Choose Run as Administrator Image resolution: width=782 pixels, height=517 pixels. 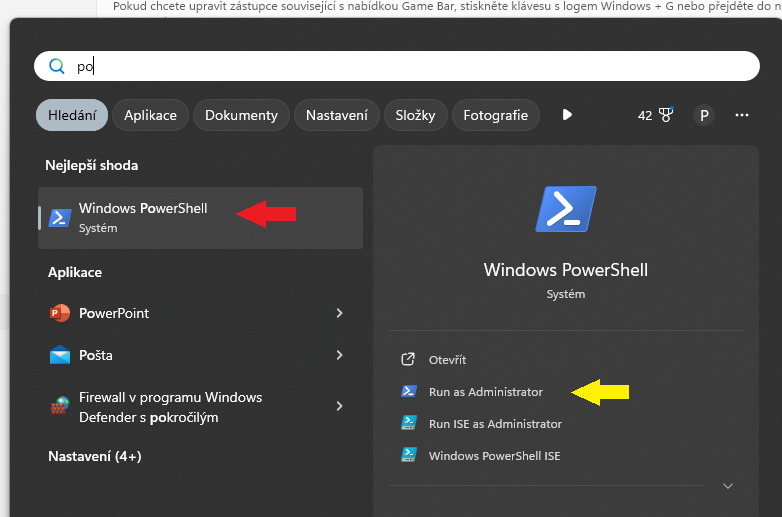486,392
